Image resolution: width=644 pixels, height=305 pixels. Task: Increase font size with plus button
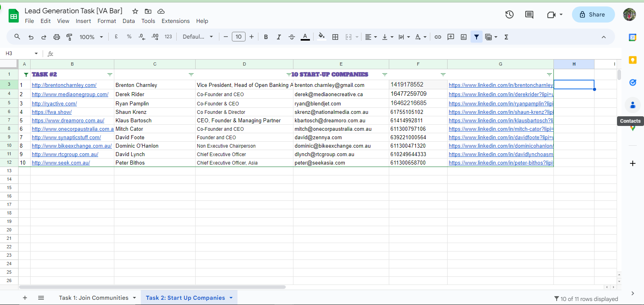pyautogui.click(x=252, y=37)
